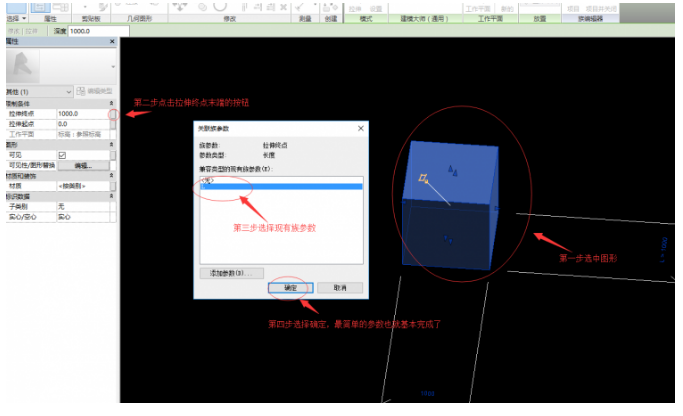
Task: Click the 测量 measure panel label
Action: coord(305,19)
